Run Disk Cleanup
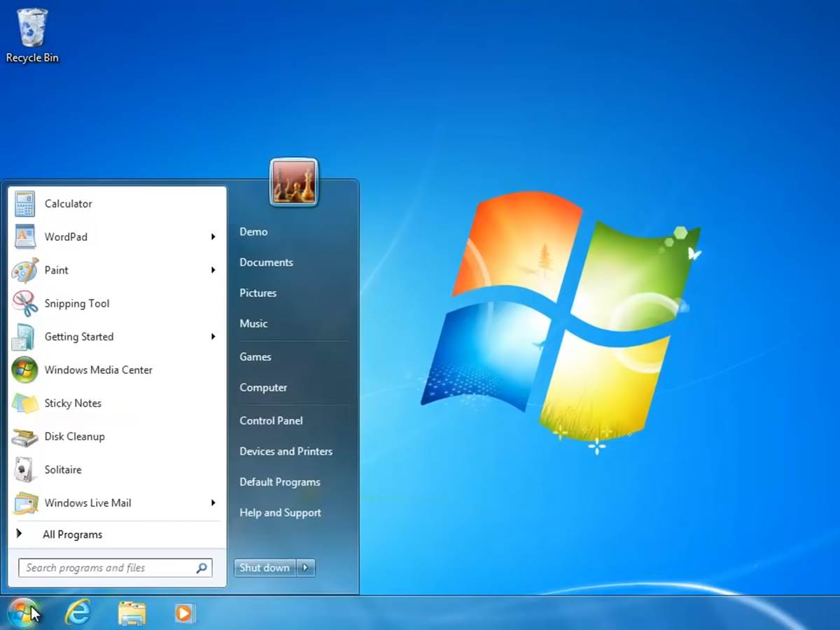840x630 pixels. coord(74,436)
